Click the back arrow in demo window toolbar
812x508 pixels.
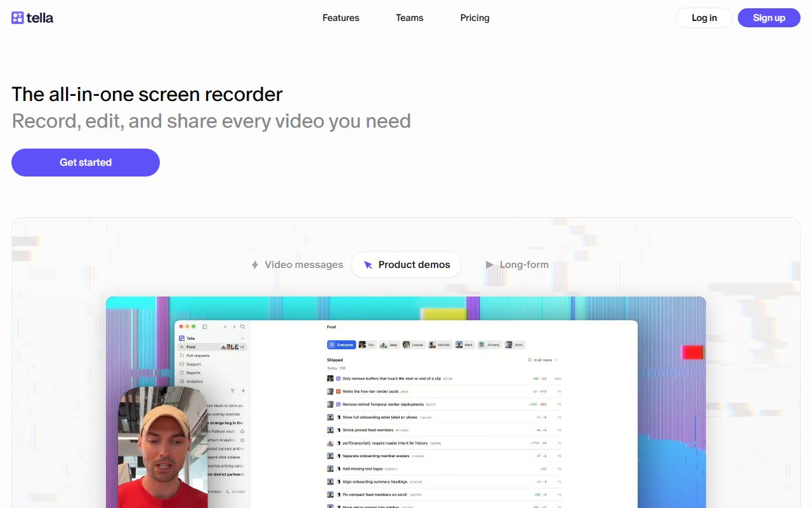coord(225,326)
